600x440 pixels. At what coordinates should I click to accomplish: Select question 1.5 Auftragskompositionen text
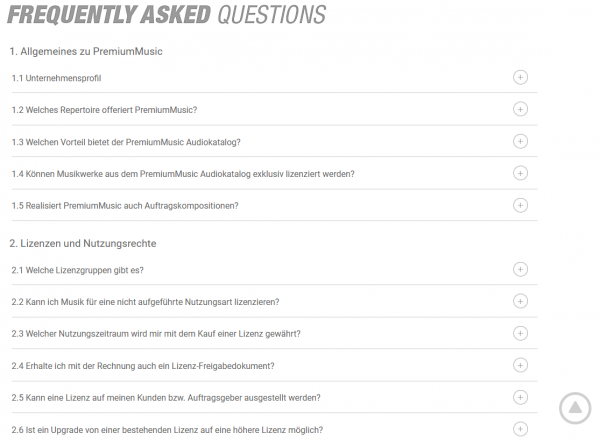[125, 206]
